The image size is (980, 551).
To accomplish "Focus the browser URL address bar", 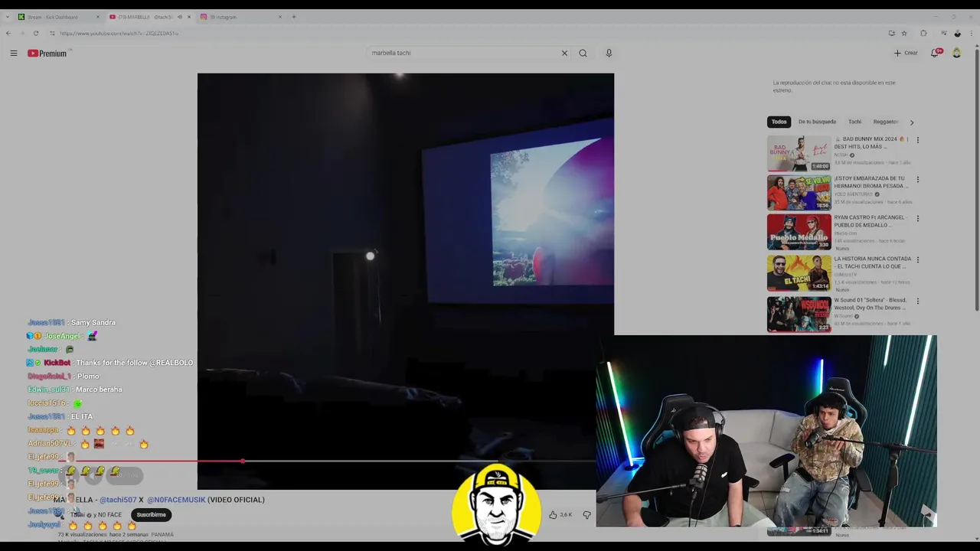I will pos(459,33).
